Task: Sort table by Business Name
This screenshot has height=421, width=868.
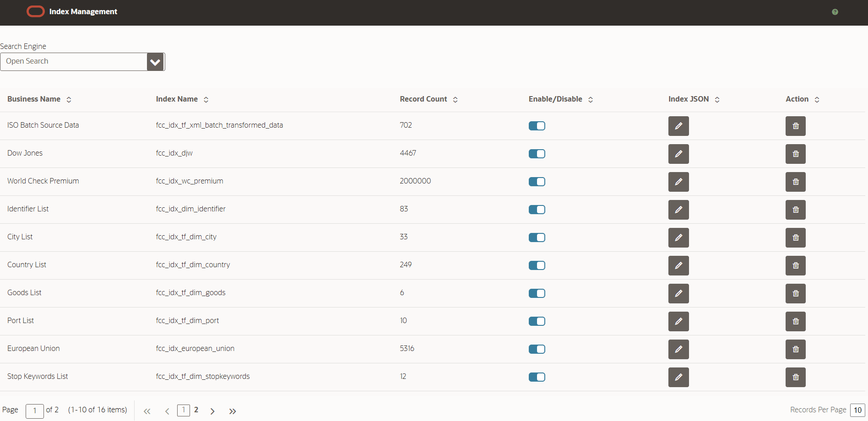Action: [39, 99]
